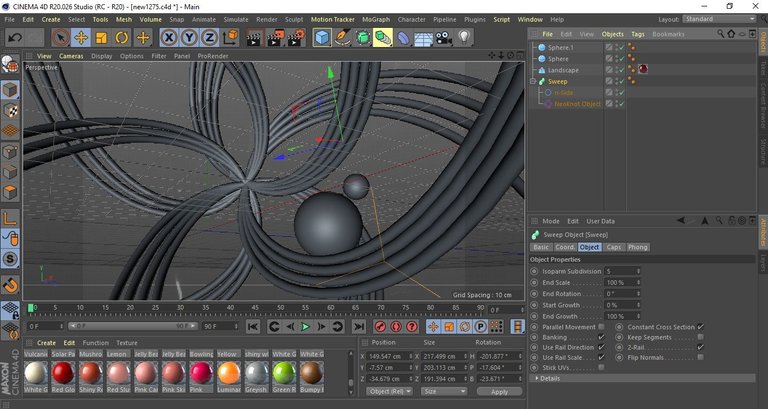Select the Red Glo material swatch
Screen dimensions: 768x409
click(x=63, y=373)
